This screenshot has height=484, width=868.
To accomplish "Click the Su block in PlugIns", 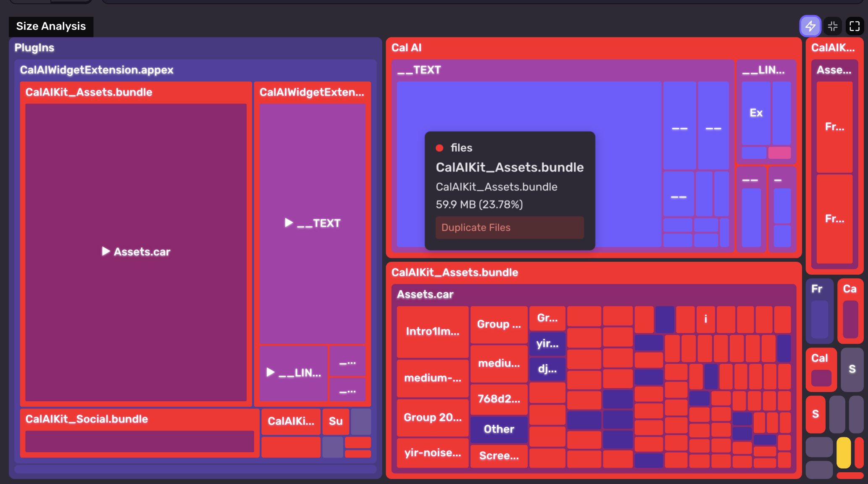I will (335, 421).
